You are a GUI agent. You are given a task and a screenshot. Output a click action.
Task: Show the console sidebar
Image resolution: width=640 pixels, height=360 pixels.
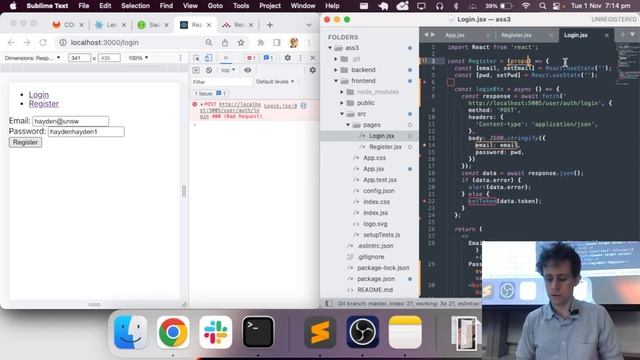[x=196, y=70]
